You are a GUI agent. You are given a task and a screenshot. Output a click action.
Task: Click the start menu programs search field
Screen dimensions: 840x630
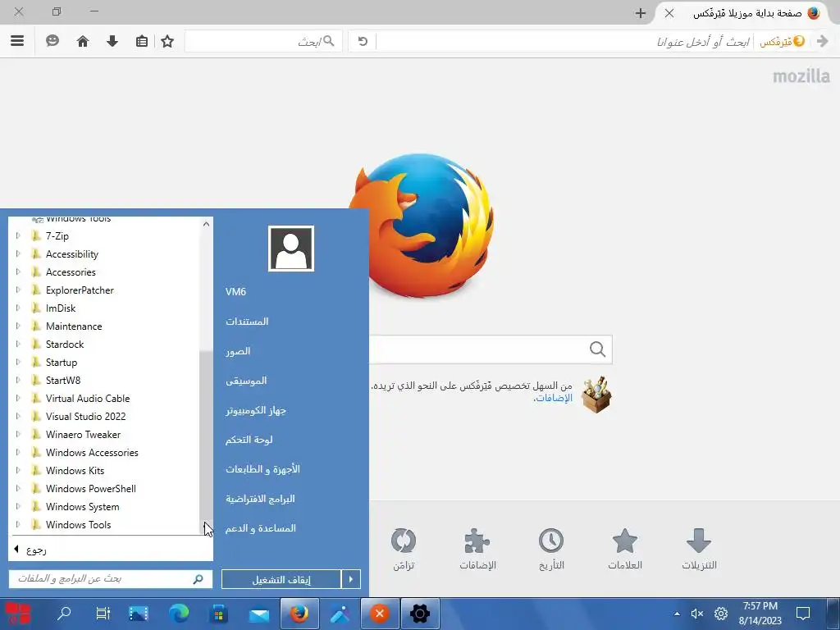[x=111, y=579]
